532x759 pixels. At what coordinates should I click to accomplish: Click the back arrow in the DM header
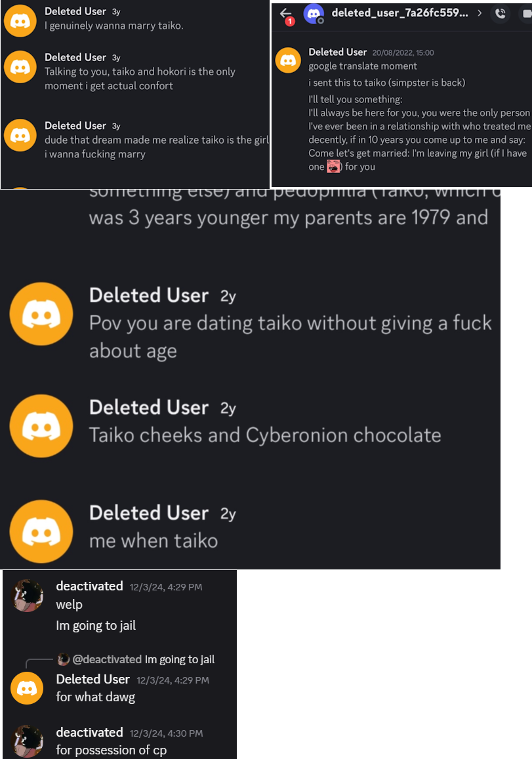(285, 13)
